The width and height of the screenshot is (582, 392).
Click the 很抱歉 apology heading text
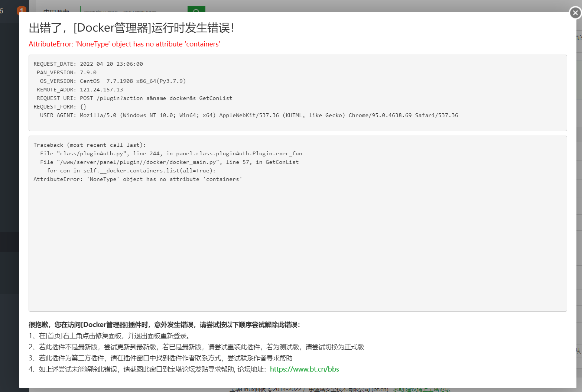[164, 325]
